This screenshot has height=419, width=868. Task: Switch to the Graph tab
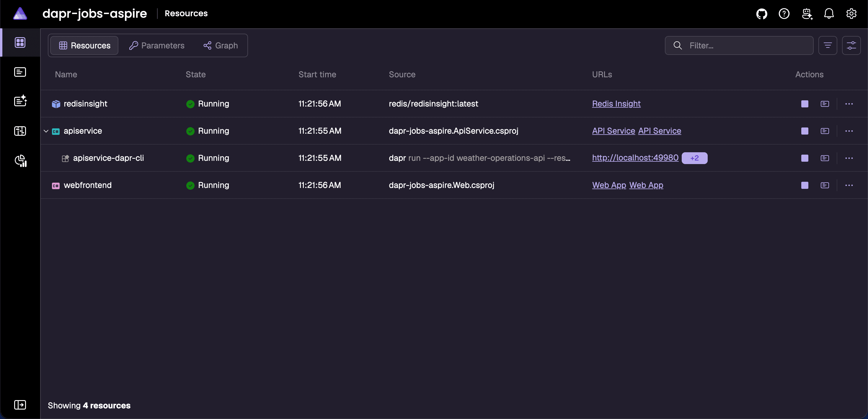point(221,45)
